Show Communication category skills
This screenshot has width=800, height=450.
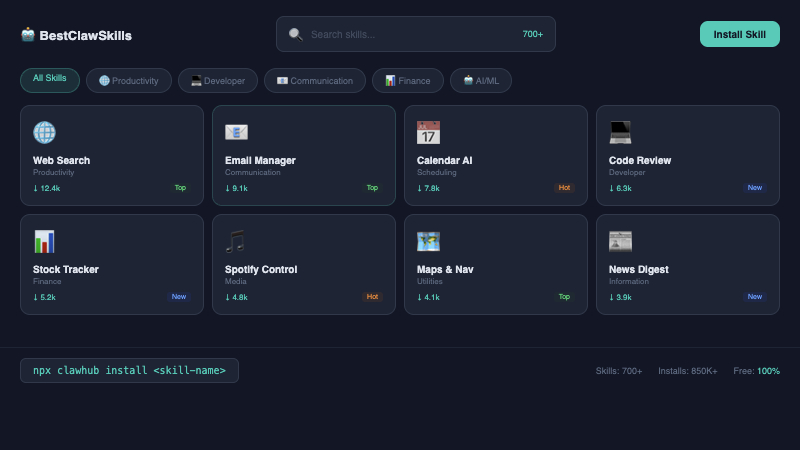pyautogui.click(x=315, y=81)
